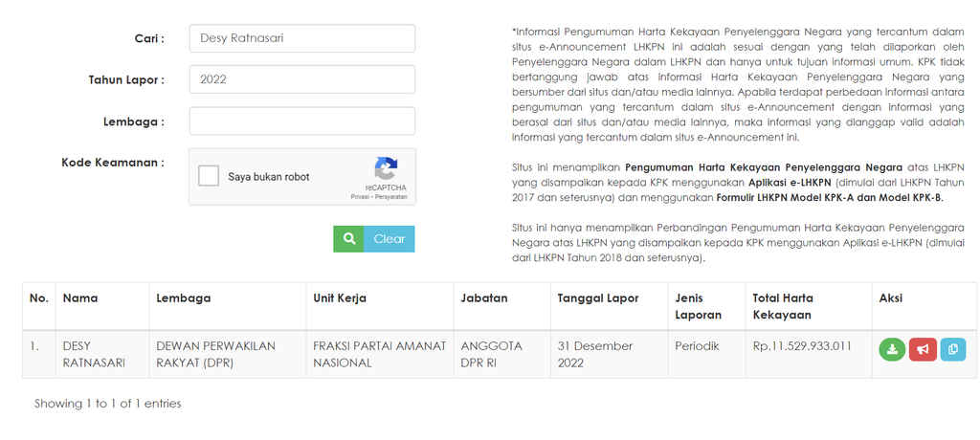Open the reCAPTCHA Persyaratan link
980x440 pixels.
pos(390,197)
